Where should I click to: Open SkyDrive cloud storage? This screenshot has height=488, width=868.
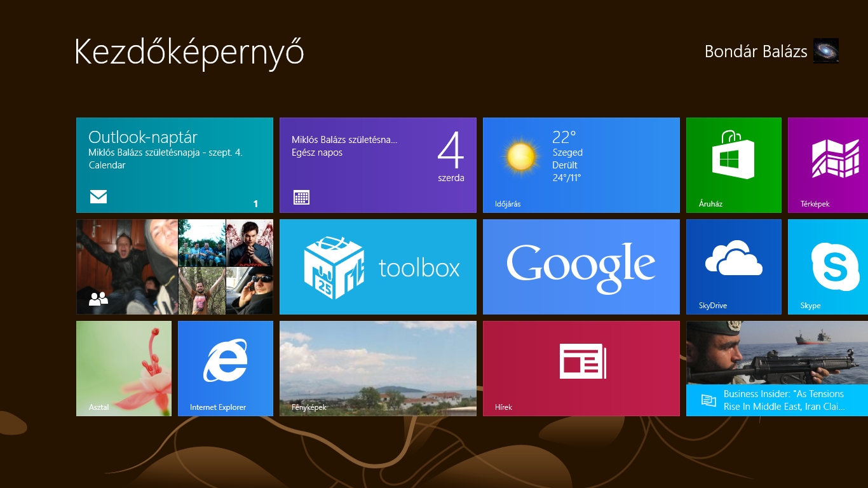733,266
